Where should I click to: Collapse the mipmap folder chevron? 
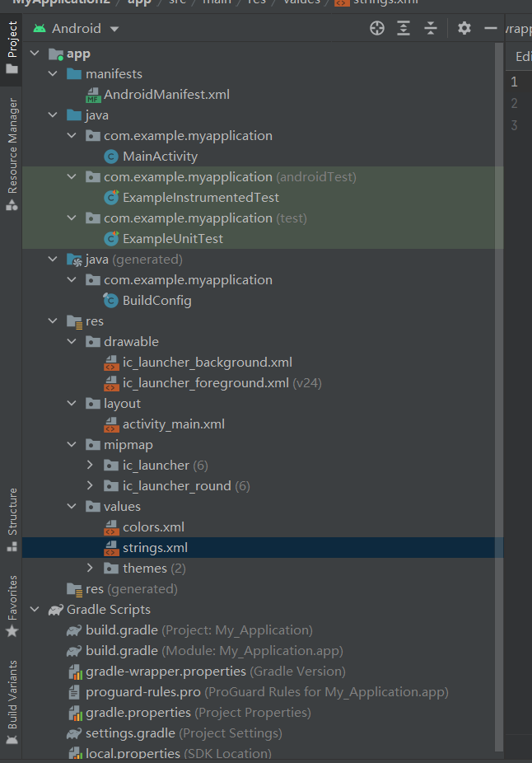[x=72, y=445]
